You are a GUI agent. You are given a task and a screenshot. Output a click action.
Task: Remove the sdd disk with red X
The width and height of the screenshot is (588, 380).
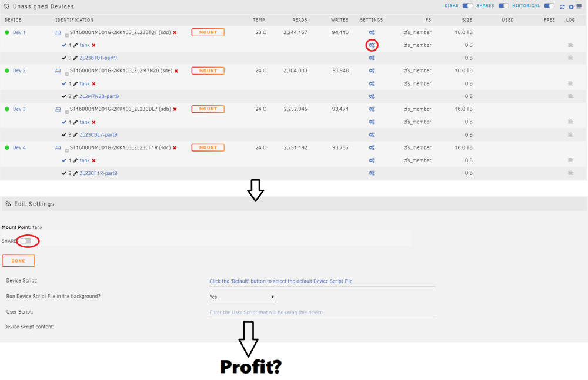(175, 33)
